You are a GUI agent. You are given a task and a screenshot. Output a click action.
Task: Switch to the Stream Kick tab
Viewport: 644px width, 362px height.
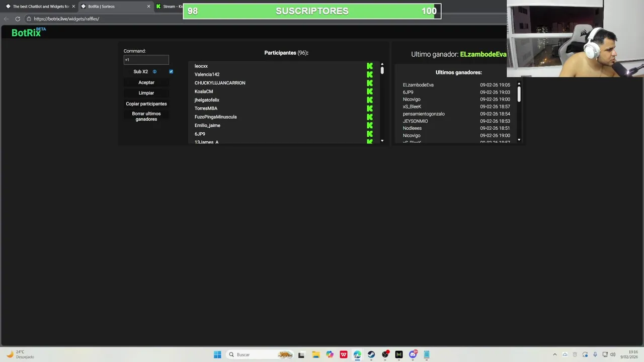[x=169, y=7]
